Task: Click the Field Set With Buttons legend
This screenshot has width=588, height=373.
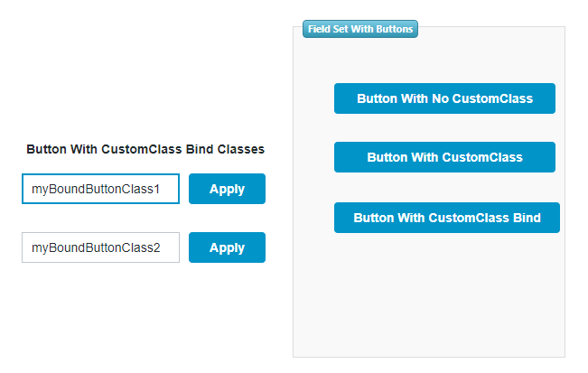Action: (x=360, y=29)
